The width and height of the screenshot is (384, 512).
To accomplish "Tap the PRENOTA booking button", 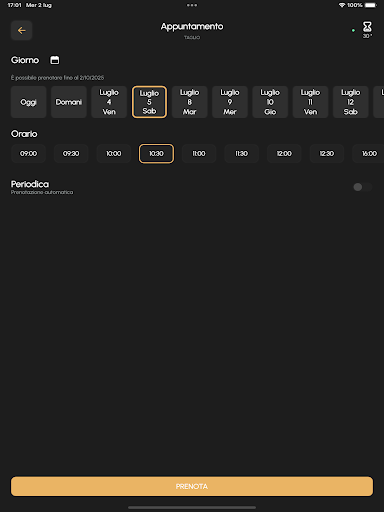I will tap(192, 486).
